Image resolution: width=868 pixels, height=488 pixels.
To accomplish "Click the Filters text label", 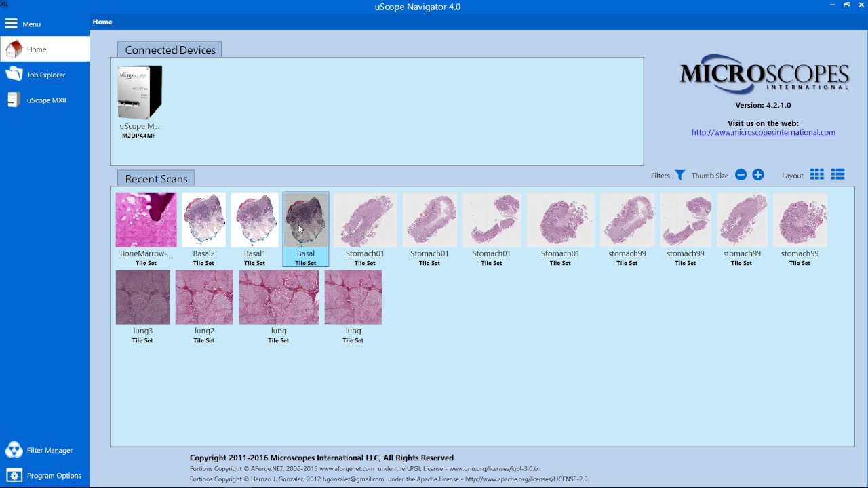I will (660, 176).
